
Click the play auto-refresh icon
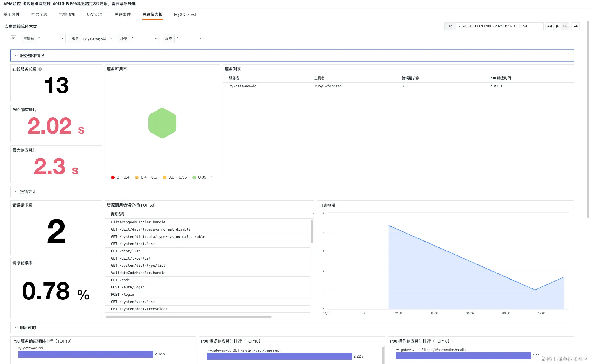[x=557, y=26]
